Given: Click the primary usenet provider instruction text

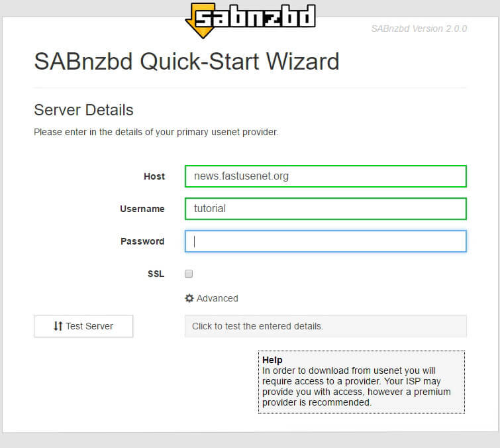Looking at the screenshot, I should tap(156, 132).
